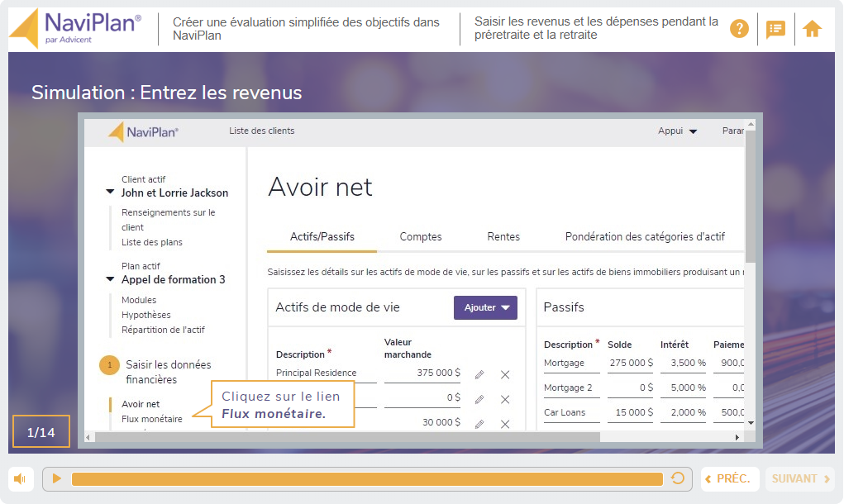Click Saisir les données financières step
844x504 pixels.
(x=169, y=372)
